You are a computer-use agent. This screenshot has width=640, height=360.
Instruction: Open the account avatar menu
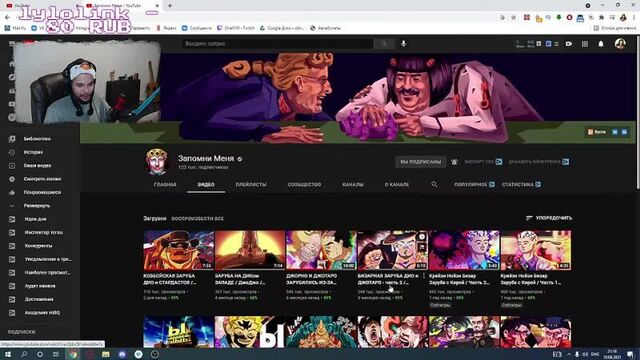(620, 44)
